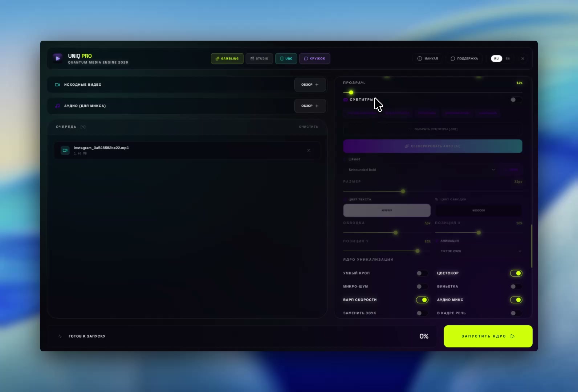Browse source videos with Обзор +

click(310, 85)
